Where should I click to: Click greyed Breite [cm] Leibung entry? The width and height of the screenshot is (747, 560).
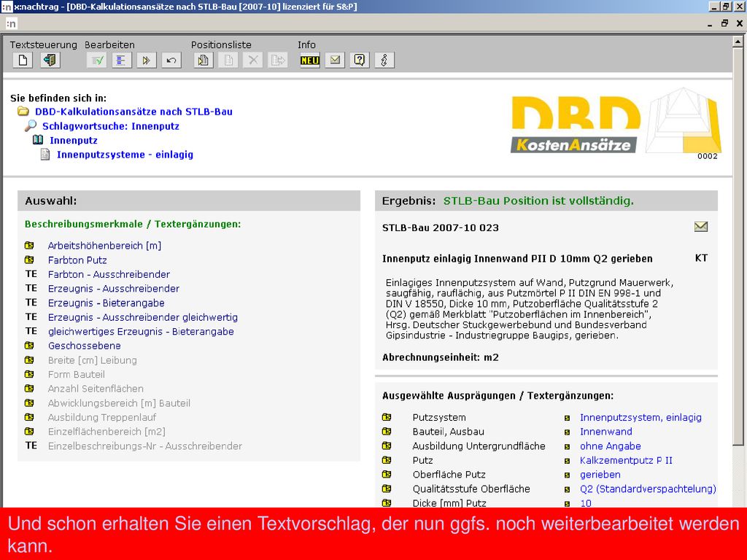click(x=93, y=360)
